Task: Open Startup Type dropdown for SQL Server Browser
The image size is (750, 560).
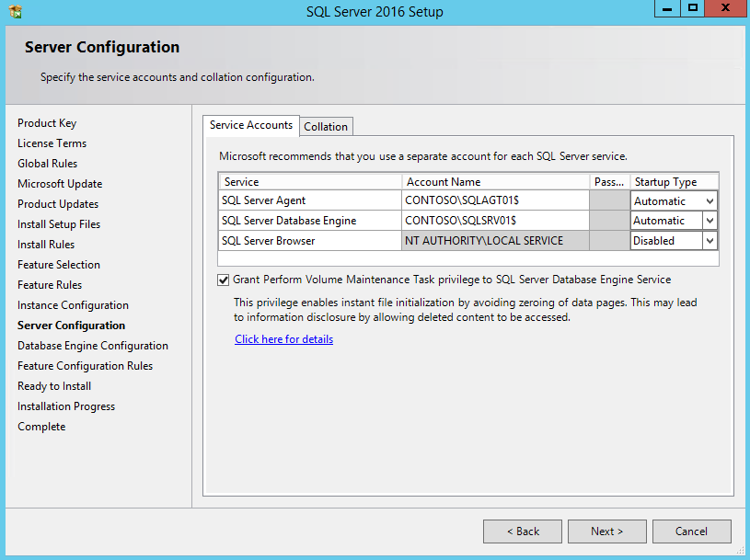Action: (x=710, y=241)
